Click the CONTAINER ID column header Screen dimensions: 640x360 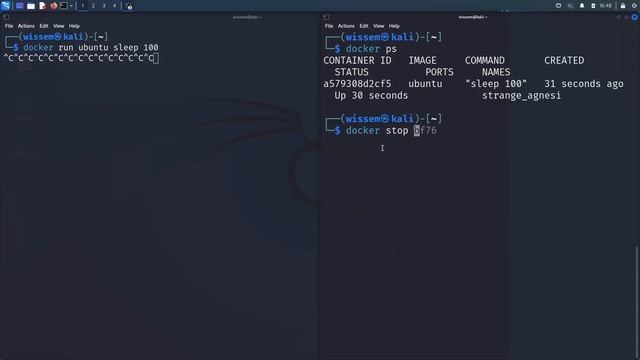pyautogui.click(x=357, y=60)
